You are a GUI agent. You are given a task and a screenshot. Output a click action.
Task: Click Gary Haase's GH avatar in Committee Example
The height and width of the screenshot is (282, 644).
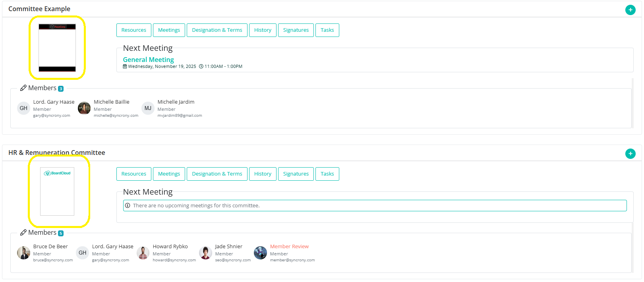24,108
